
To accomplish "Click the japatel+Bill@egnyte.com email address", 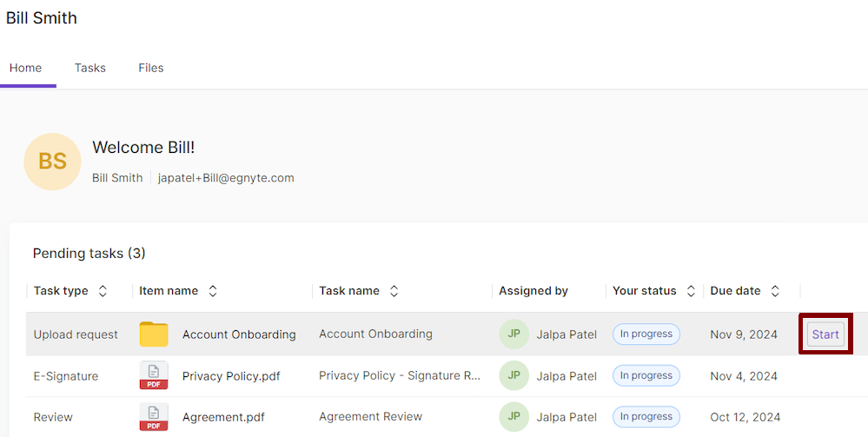I will point(226,178).
